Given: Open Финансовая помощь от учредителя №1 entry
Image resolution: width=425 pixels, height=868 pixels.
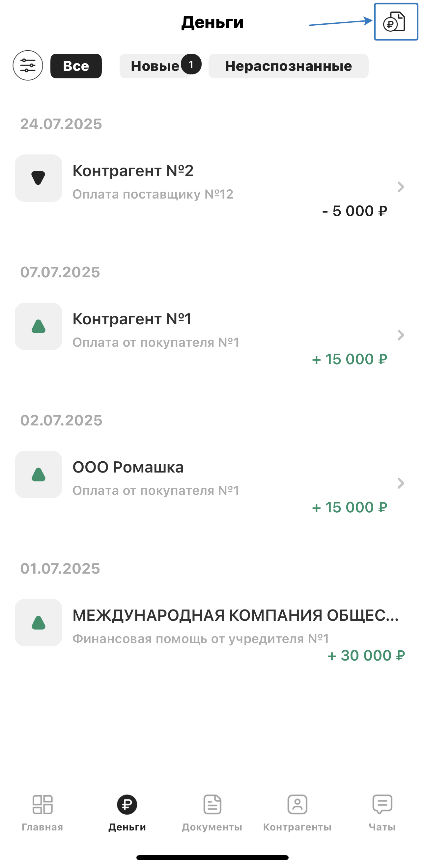Looking at the screenshot, I should click(x=201, y=639).
